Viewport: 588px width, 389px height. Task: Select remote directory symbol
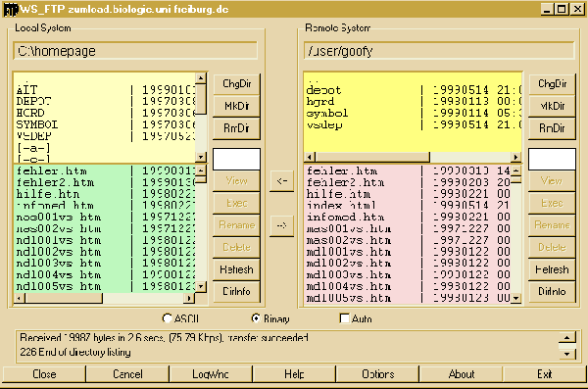tap(413, 113)
